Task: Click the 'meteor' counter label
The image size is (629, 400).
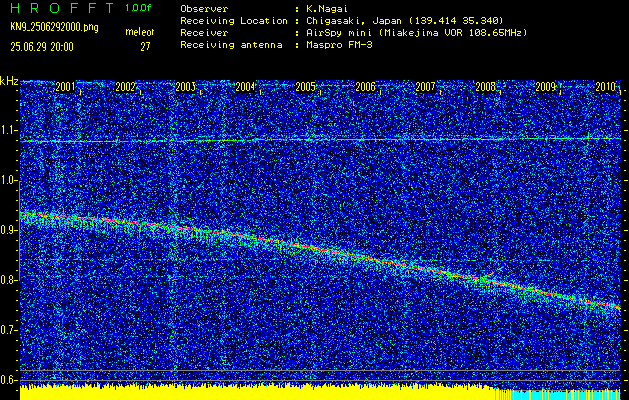Action: tap(139, 32)
